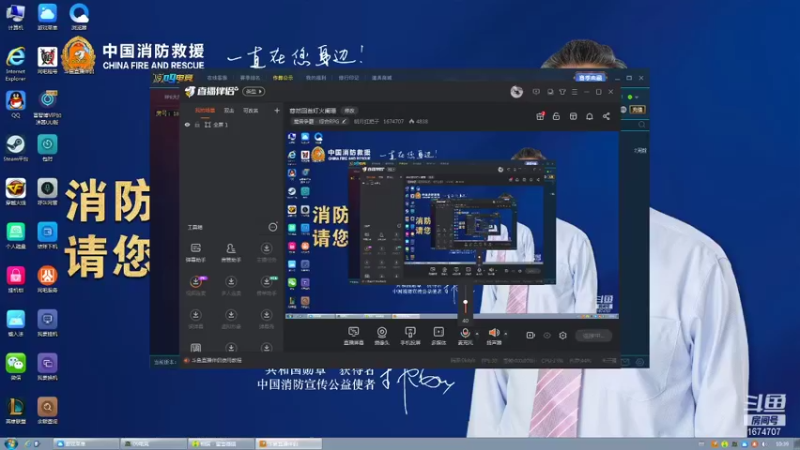Click the bell notification icon in streaming app
Image resolution: width=800 pixels, height=450 pixels.
589,116
